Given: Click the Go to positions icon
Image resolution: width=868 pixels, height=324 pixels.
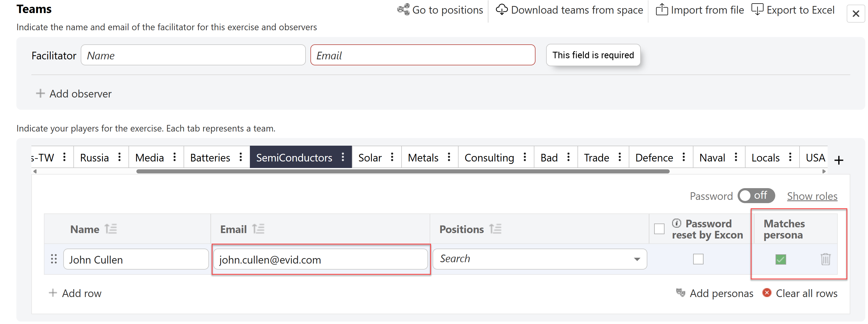Looking at the screenshot, I should click(x=403, y=10).
